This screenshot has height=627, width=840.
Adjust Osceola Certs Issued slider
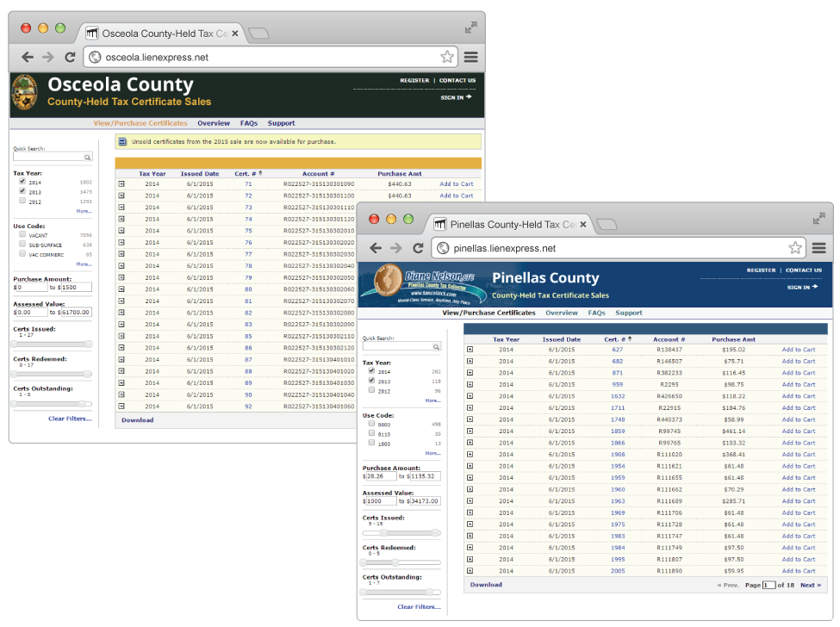(x=53, y=345)
